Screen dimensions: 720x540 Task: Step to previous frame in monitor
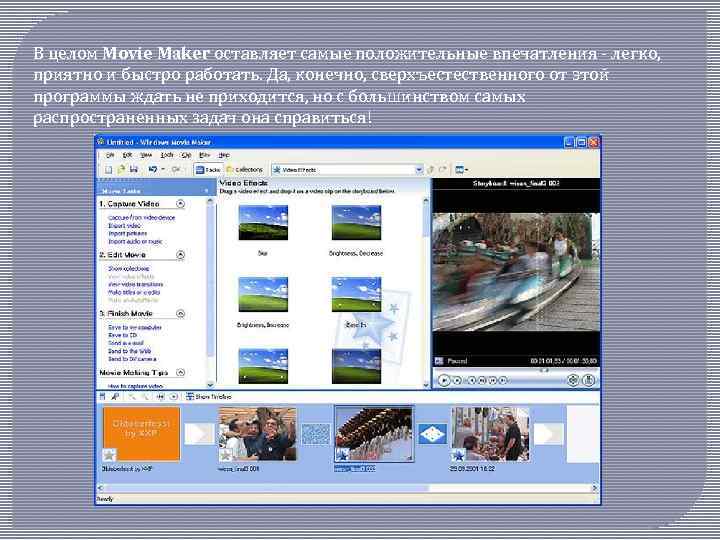482,380
